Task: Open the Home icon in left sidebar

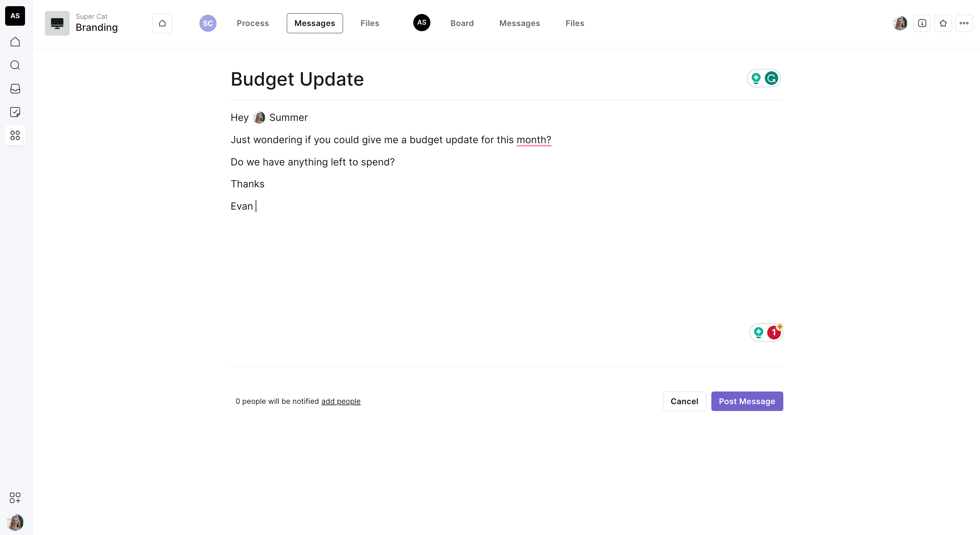Action: point(15,42)
